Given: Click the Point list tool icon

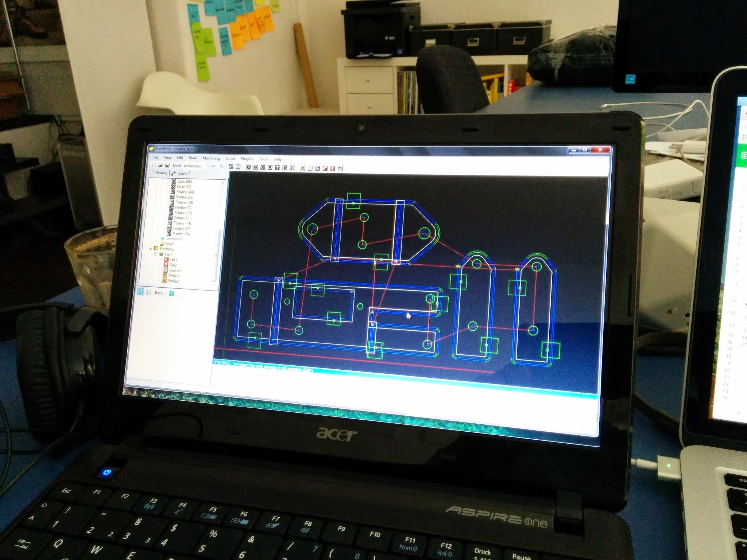Looking at the screenshot, I should (x=263, y=167).
